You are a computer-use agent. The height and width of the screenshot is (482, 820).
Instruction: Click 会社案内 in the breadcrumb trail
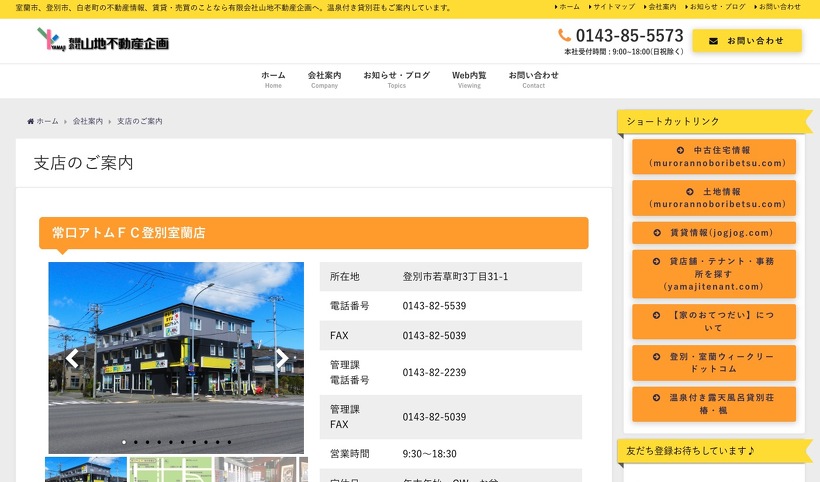click(88, 121)
